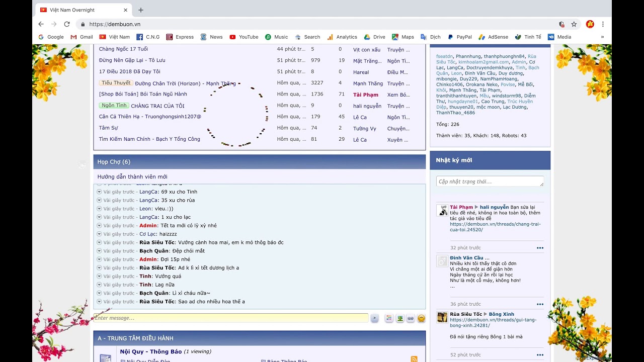The image size is (644, 362).
Task: Expand options for Admin's "Đợi 15p nhé" message
Action: pyautogui.click(x=99, y=259)
